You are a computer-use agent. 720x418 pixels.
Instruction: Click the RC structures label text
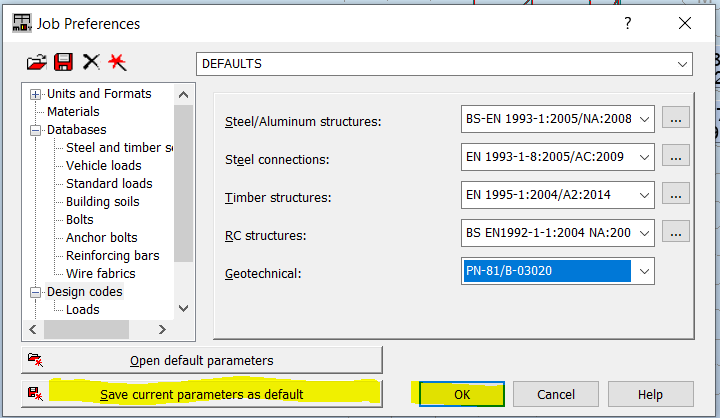[x=265, y=236]
